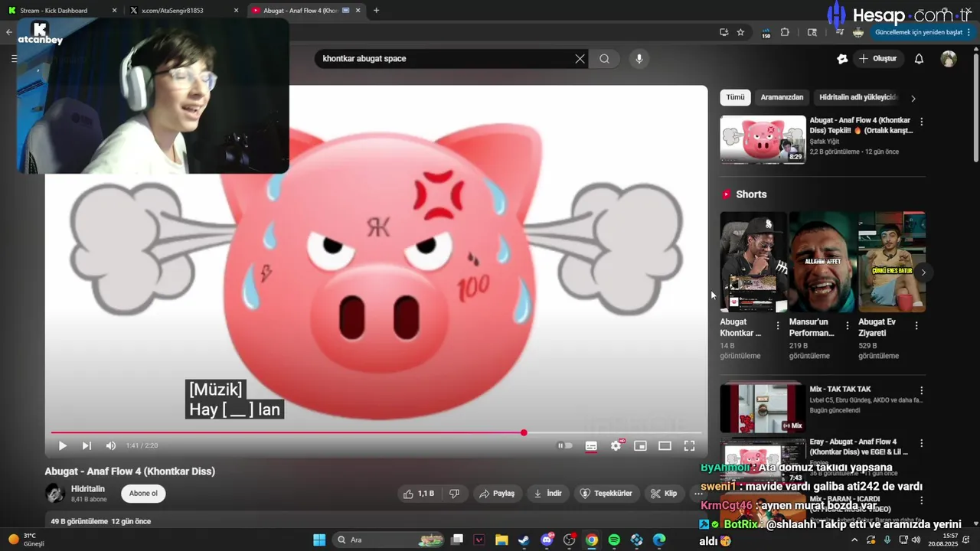
Task: Show next Shorts with arrow
Action: (x=923, y=272)
